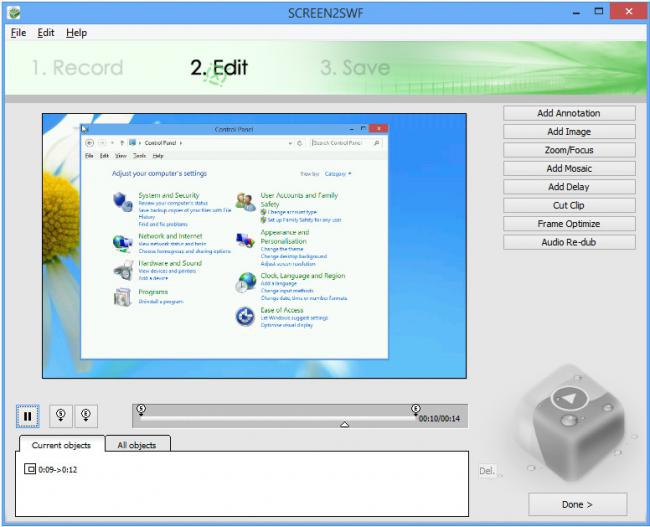650x527 pixels.
Task: Click the Cut Clip button
Action: tap(569, 205)
